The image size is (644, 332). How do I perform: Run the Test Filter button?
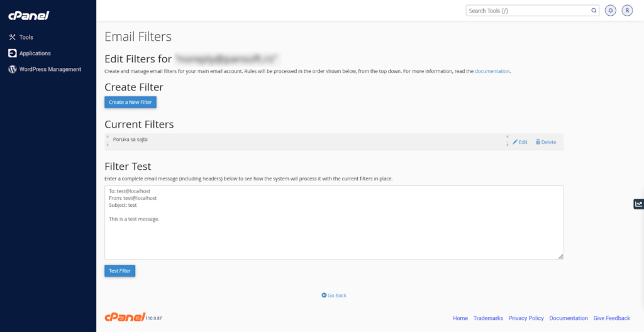click(x=119, y=271)
